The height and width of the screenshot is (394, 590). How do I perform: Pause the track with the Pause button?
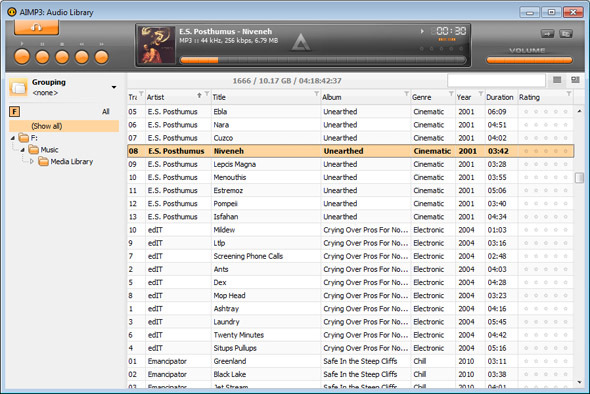(x=42, y=57)
